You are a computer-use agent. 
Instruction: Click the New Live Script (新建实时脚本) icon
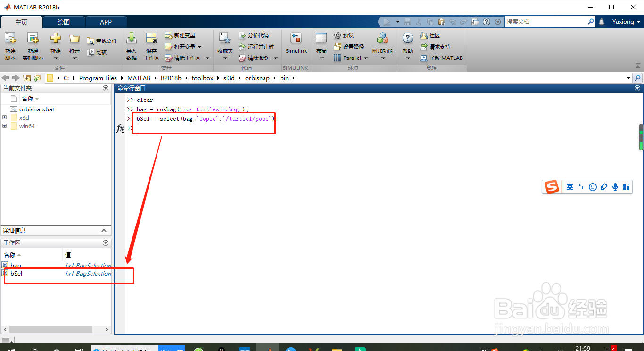[x=33, y=46]
